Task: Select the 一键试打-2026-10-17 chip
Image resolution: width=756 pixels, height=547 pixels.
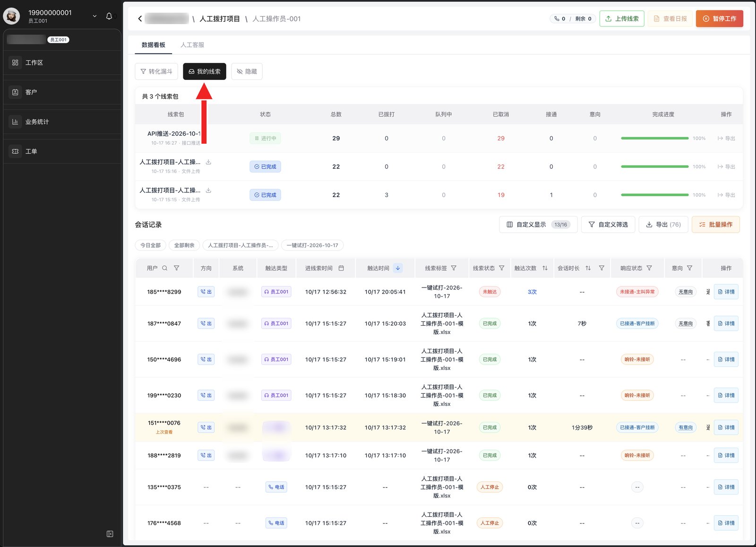Action: point(312,245)
